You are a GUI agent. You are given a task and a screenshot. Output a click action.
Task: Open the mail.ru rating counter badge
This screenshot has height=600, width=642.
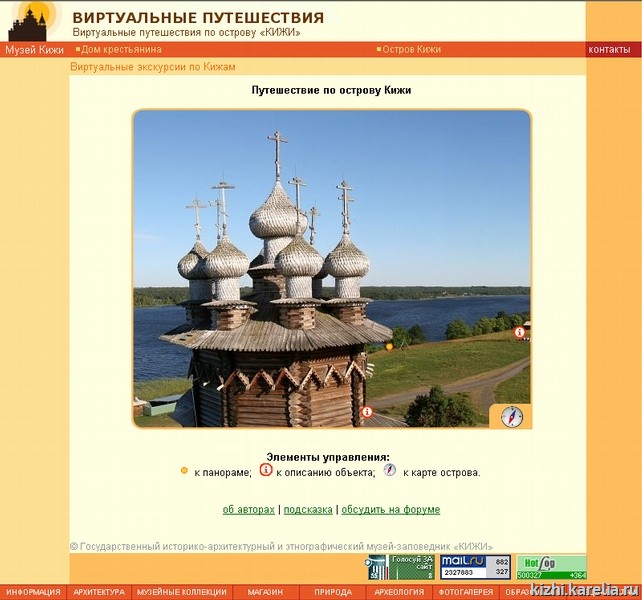(x=475, y=567)
